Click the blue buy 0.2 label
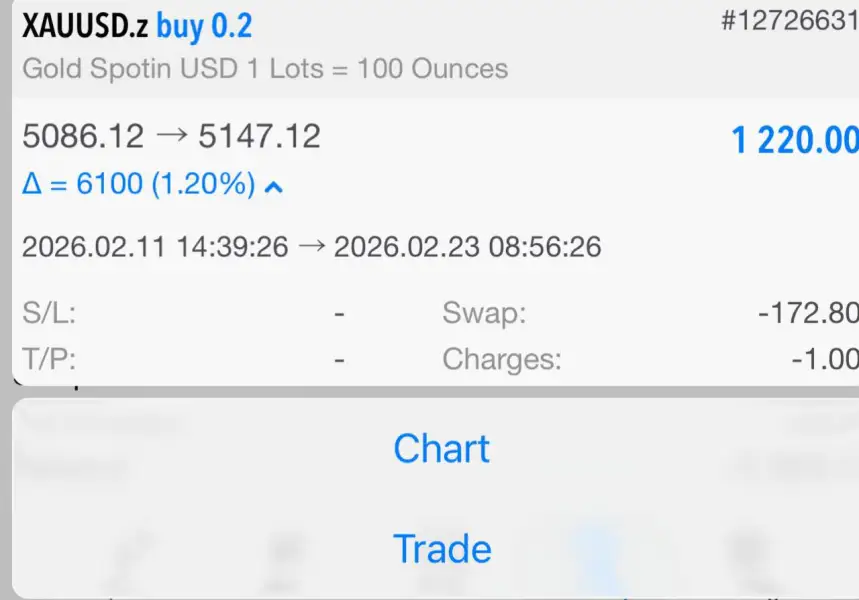This screenshot has width=859, height=600. (204, 26)
